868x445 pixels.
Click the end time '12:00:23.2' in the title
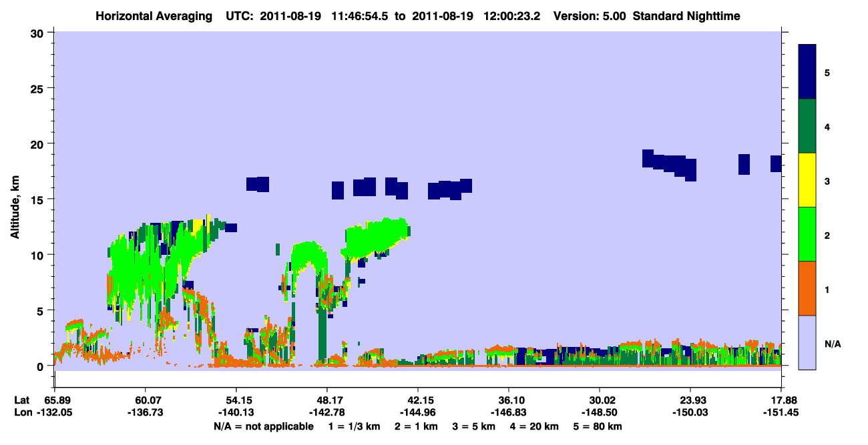click(512, 16)
